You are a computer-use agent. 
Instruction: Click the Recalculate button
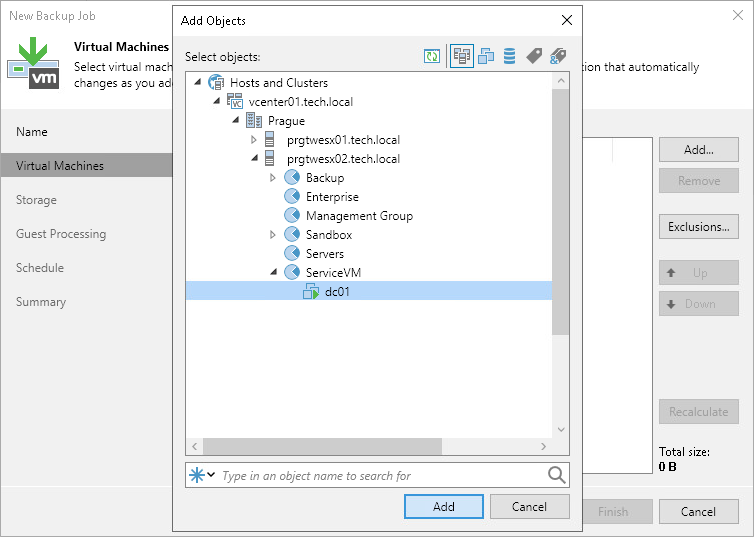click(x=698, y=412)
